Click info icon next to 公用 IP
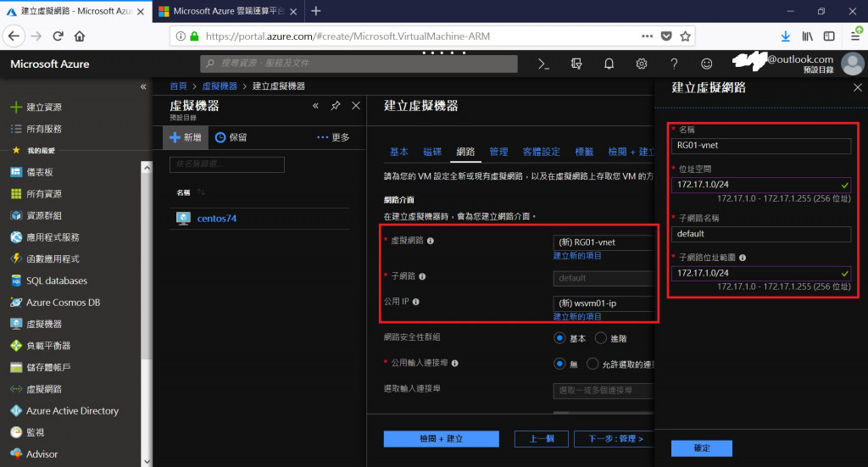 [x=415, y=302]
